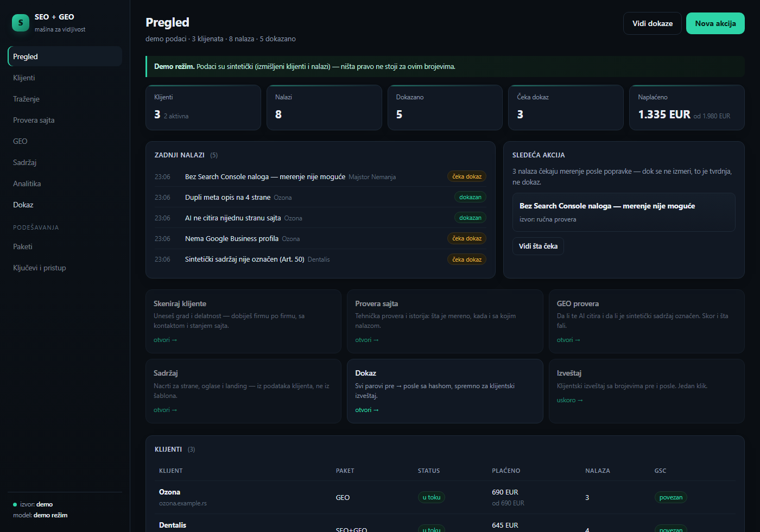The image size is (760, 532).
Task: Open Traženje in the sidebar
Action: (x=65, y=99)
